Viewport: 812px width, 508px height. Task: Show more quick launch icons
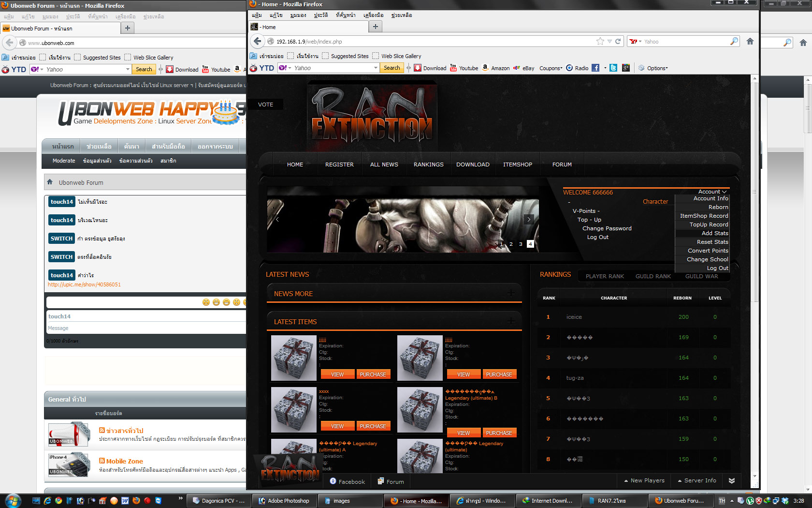click(x=180, y=498)
